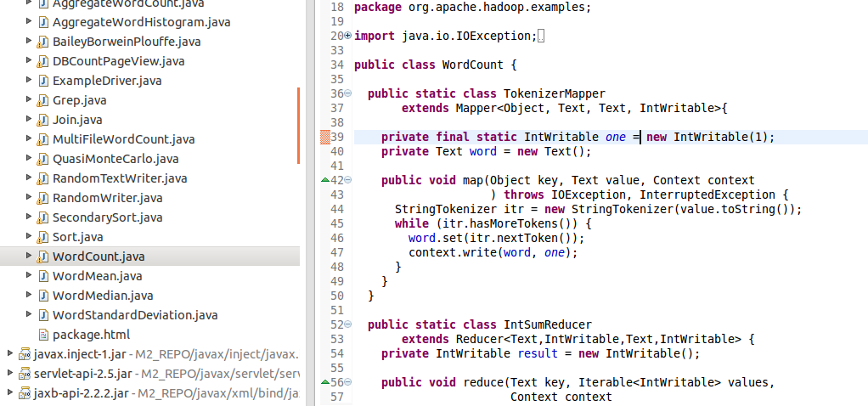Click the WordMedian.java file icon
The height and width of the screenshot is (406, 868).
42,296
